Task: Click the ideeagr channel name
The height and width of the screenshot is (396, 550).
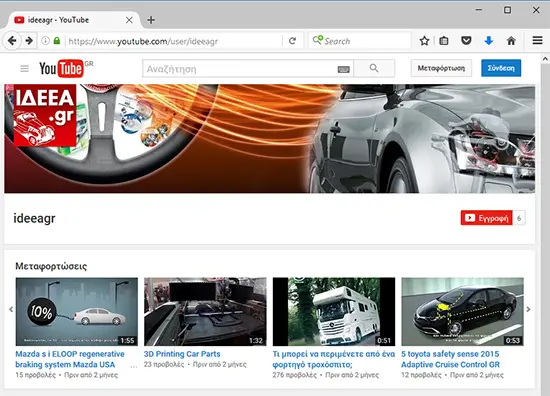Action: (34, 218)
